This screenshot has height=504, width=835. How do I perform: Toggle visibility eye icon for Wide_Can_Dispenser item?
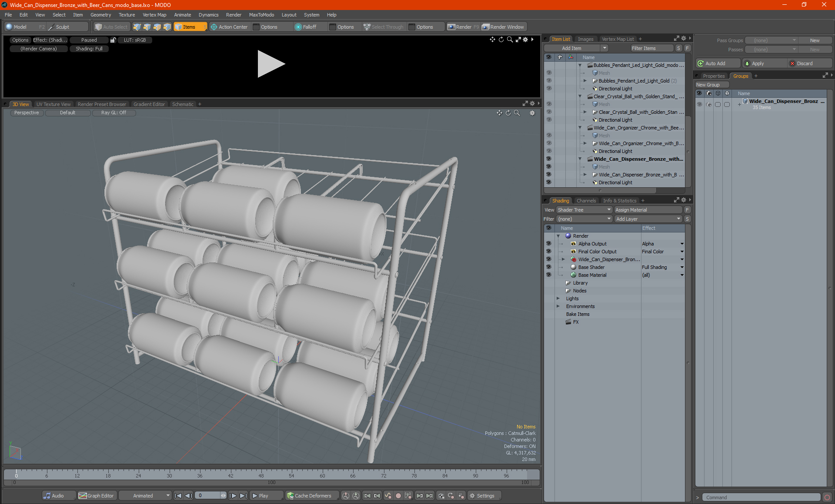point(548,159)
